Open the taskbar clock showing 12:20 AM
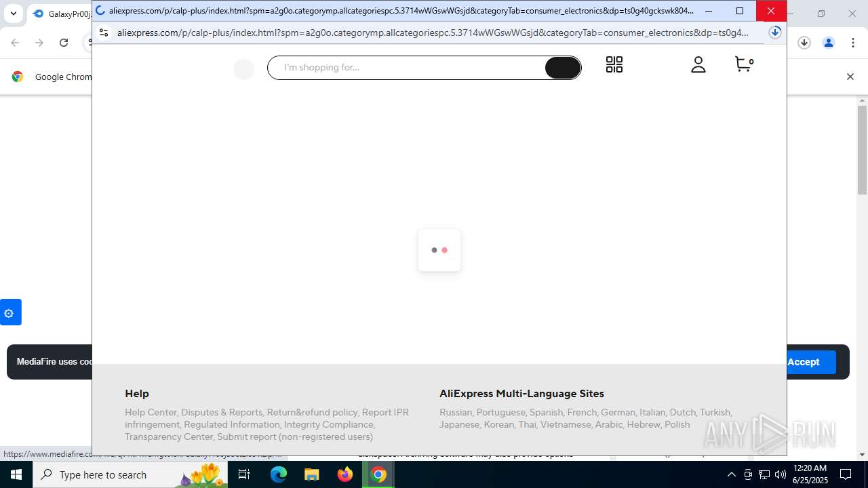868x488 pixels. pos(810,474)
